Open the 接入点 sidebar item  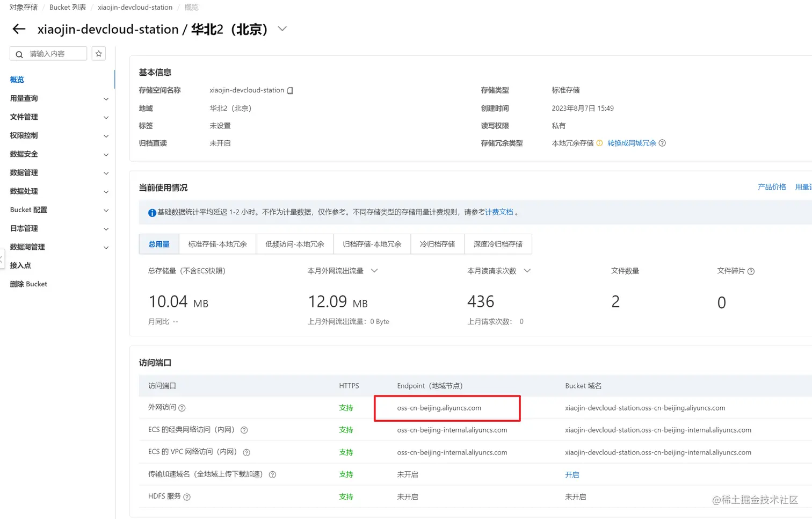20,265
